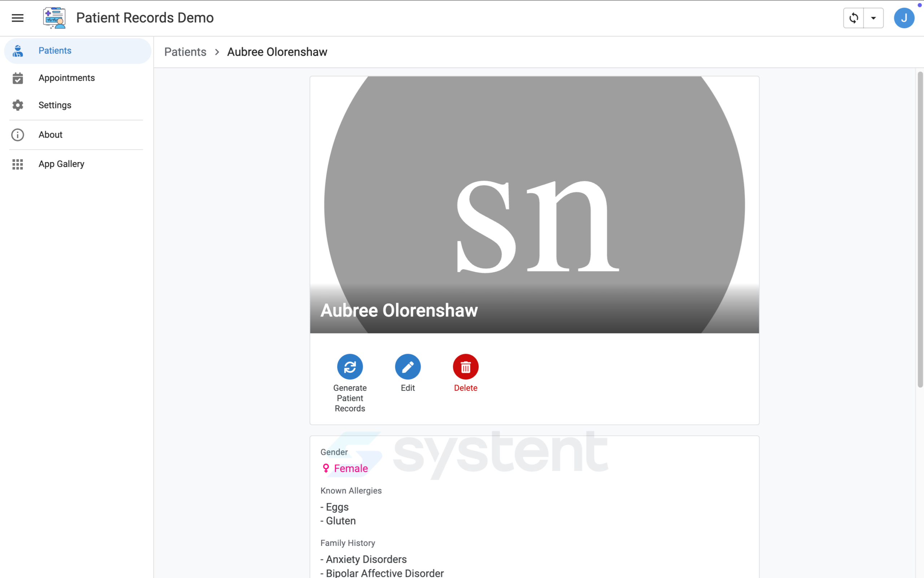The height and width of the screenshot is (578, 924).
Task: Select Patients in the sidebar
Action: point(78,51)
